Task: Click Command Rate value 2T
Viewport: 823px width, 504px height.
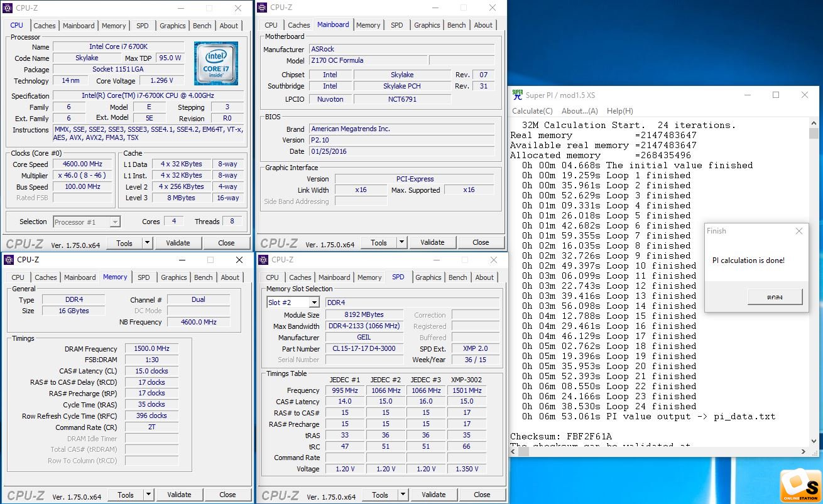Action: coord(151,427)
